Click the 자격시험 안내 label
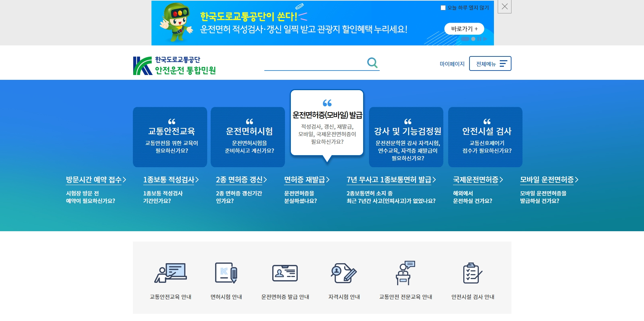The height and width of the screenshot is (321, 644). (x=344, y=297)
